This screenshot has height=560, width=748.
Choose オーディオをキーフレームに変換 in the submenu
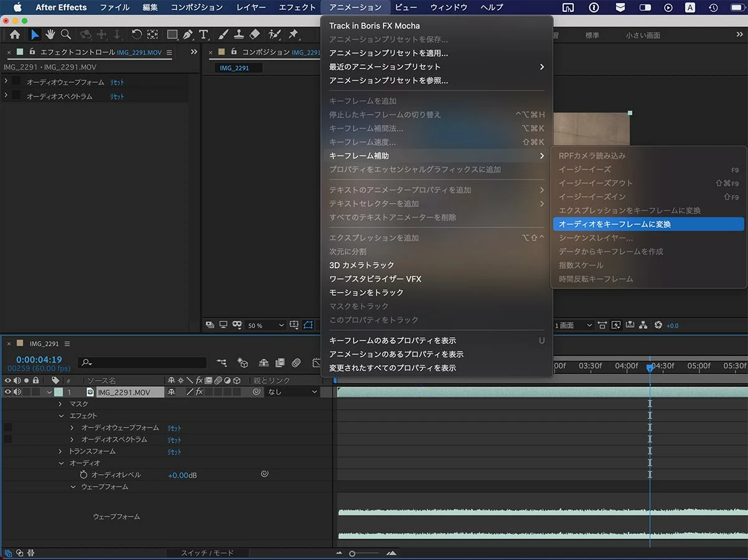click(648, 224)
